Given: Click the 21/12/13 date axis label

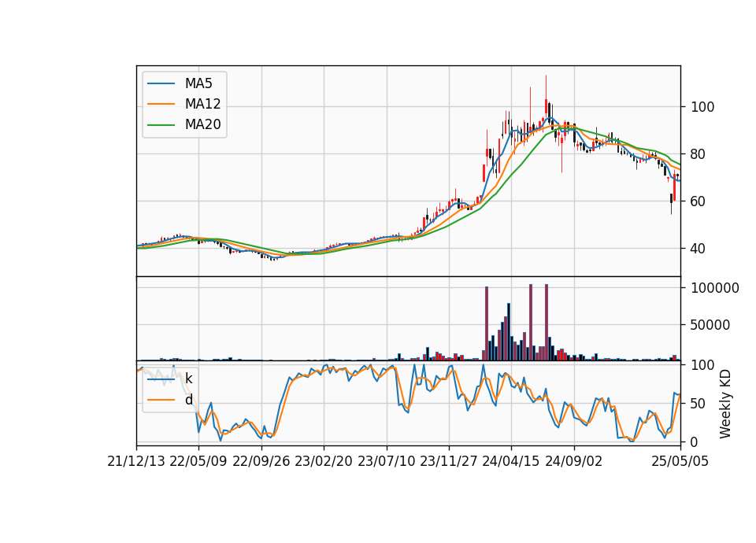Looking at the screenshot, I should pos(136,461).
